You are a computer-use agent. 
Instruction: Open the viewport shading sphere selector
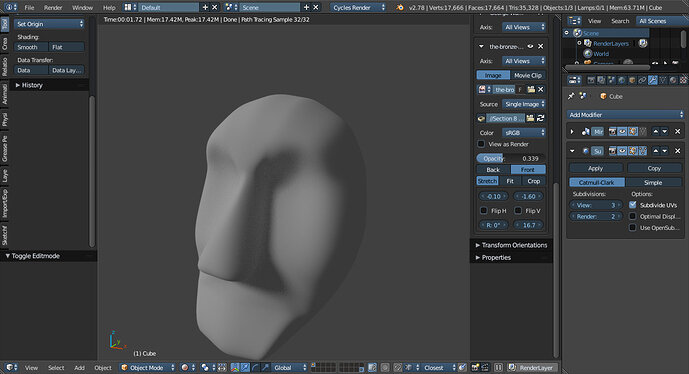click(188, 367)
